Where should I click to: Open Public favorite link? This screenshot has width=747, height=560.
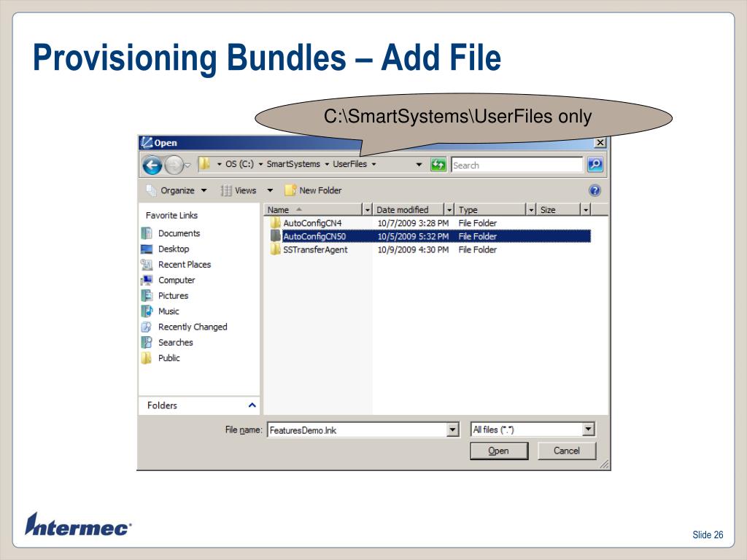[x=169, y=358]
